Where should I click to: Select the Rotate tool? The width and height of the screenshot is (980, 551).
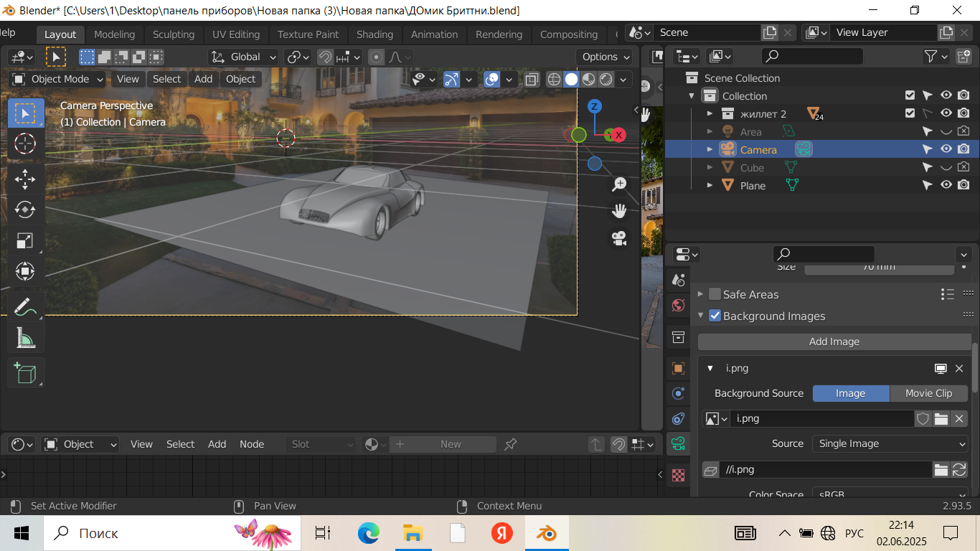(x=25, y=209)
